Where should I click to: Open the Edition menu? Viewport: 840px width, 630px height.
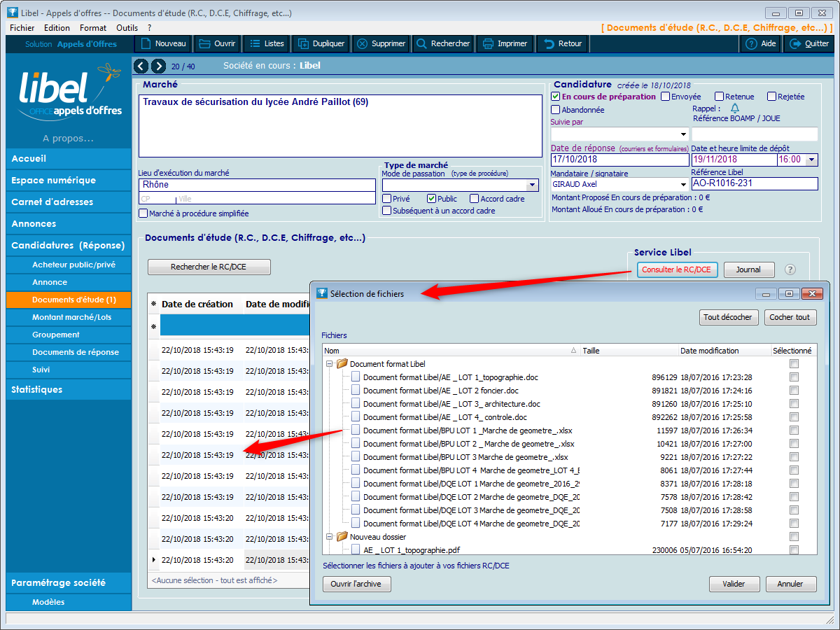(57, 28)
